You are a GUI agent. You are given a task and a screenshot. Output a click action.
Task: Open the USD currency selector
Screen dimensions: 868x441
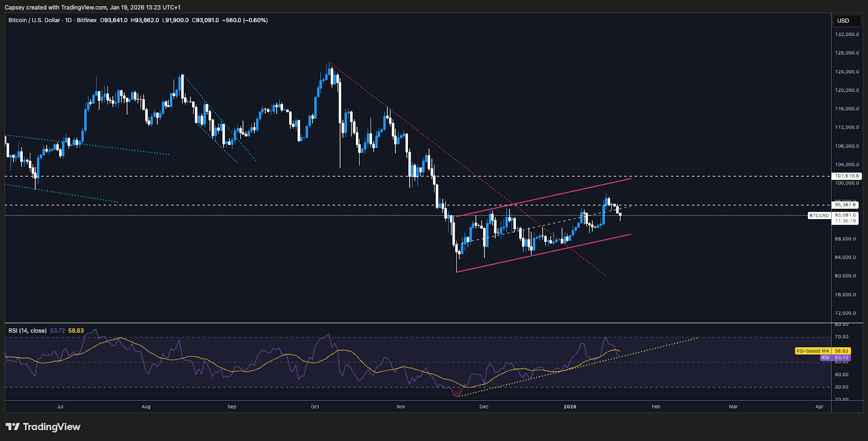click(846, 21)
